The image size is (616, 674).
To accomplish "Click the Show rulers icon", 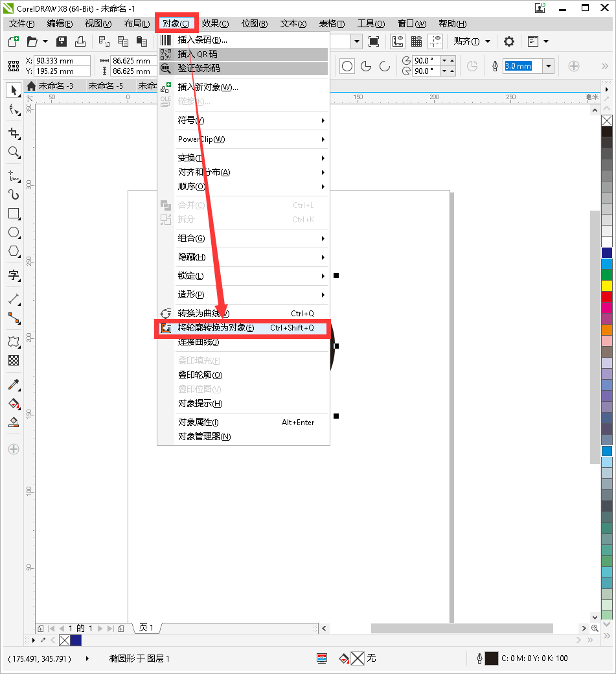I will coord(398,41).
